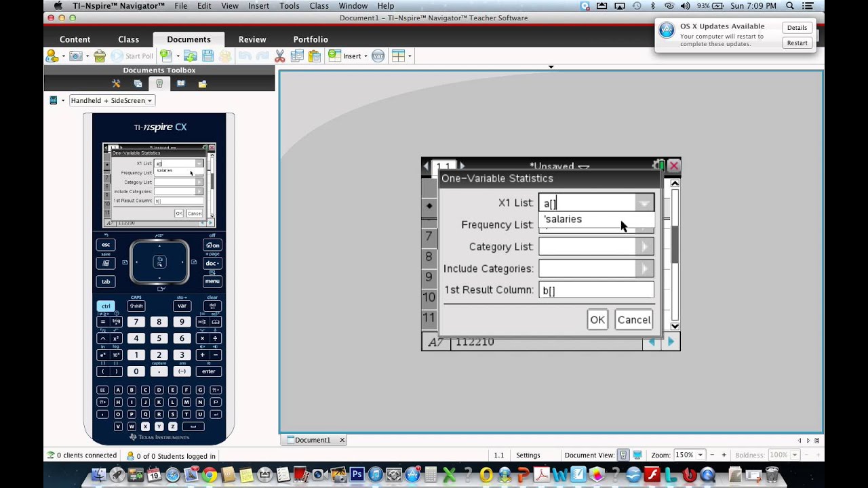Click the 1st Result Column input field
The width and height of the screenshot is (868, 488).
(x=596, y=290)
